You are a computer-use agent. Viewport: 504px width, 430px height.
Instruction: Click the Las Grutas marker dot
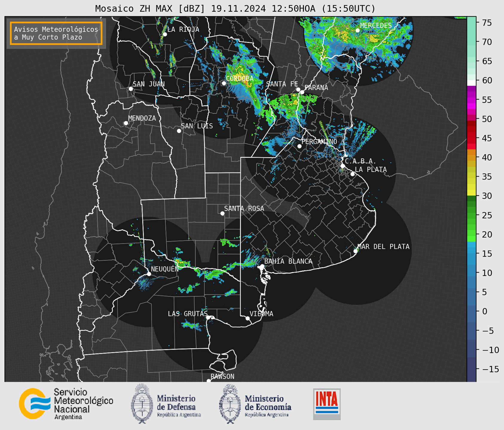pos(208,318)
